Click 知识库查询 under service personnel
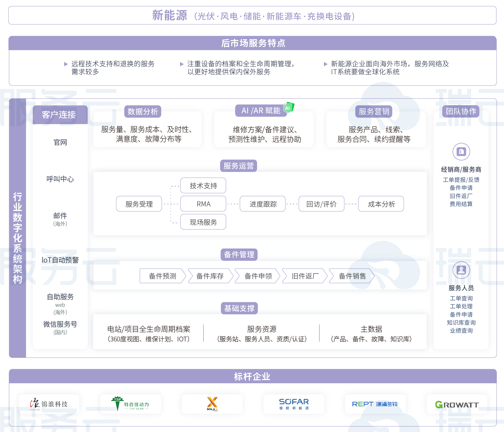Image resolution: width=504 pixels, height=432 pixels. click(461, 323)
